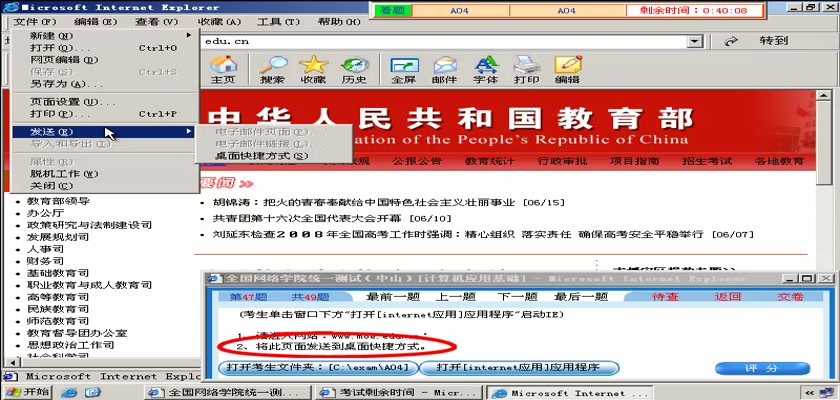Click the 招生考试 navigation link
The image size is (840, 400).
point(707,161)
